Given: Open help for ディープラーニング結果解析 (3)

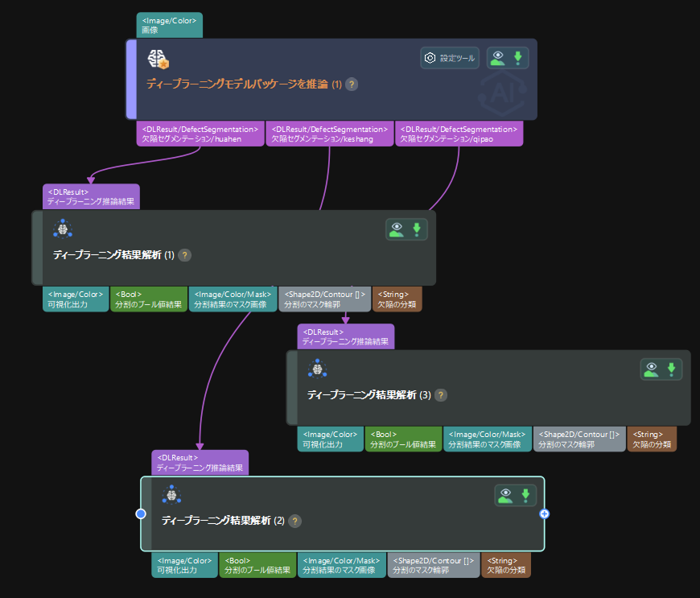Looking at the screenshot, I should 441,395.
